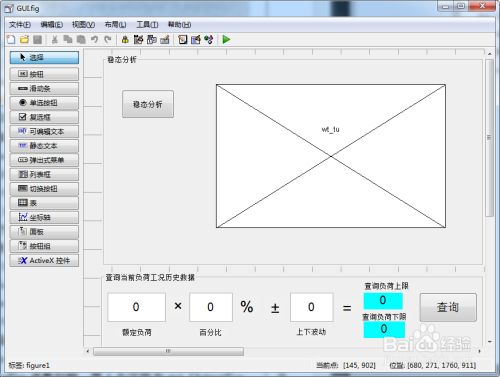Choose the 面板 panel component

(x=44, y=232)
